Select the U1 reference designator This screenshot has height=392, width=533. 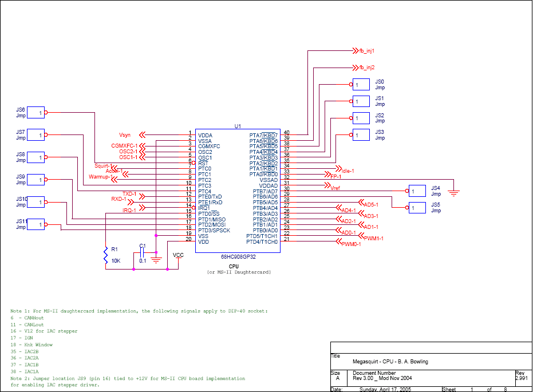[238, 125]
